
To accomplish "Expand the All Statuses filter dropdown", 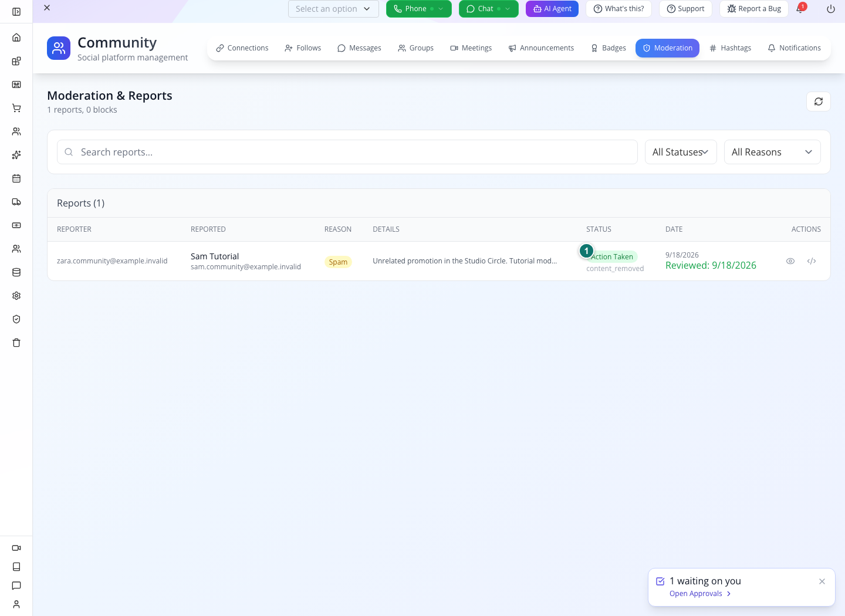I will click(681, 152).
